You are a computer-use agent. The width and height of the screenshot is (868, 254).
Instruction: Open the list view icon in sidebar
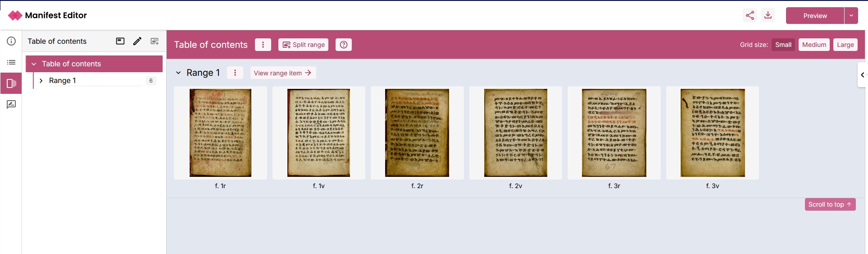click(11, 62)
